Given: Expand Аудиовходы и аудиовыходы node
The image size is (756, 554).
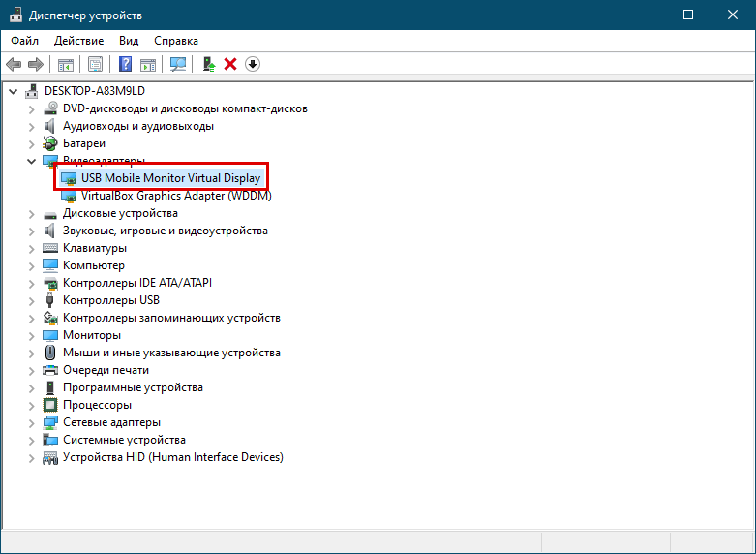Looking at the screenshot, I should [x=31, y=127].
